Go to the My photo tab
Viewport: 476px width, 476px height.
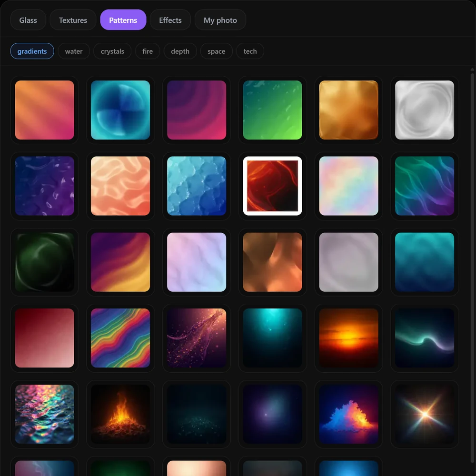tap(220, 20)
